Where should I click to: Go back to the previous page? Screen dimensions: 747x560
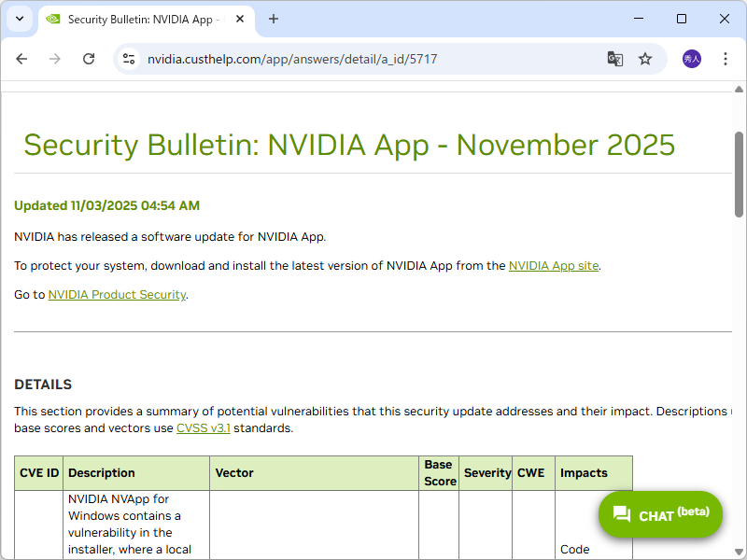point(21,59)
